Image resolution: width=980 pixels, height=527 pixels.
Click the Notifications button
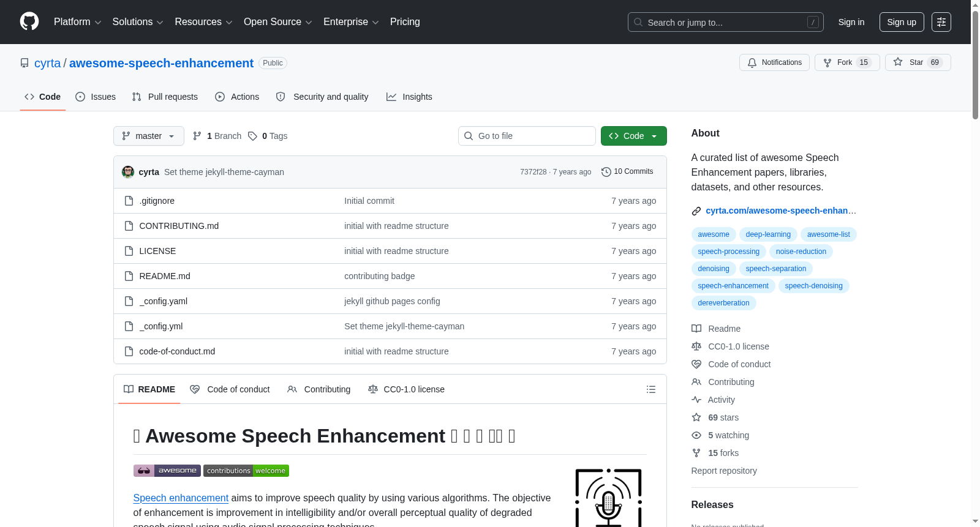(775, 62)
